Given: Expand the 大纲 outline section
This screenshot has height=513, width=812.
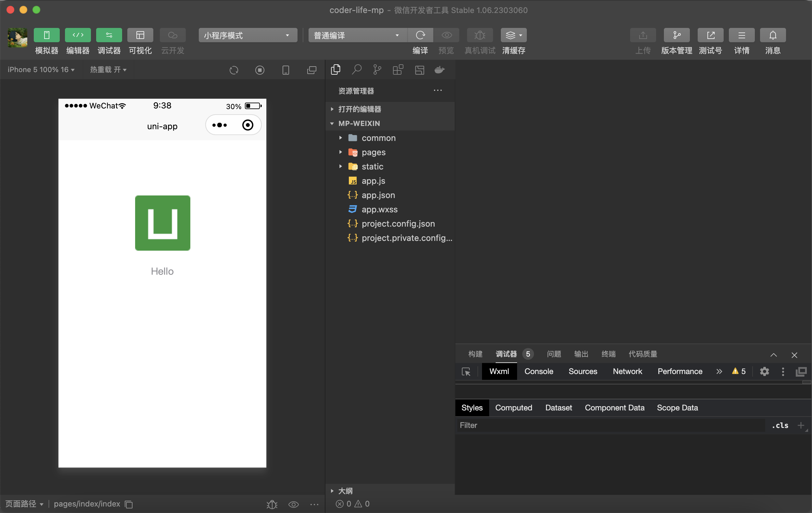Looking at the screenshot, I should coord(390,491).
